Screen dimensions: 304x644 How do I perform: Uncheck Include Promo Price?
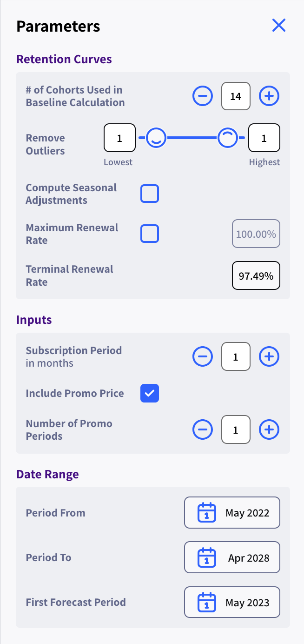pyautogui.click(x=150, y=393)
